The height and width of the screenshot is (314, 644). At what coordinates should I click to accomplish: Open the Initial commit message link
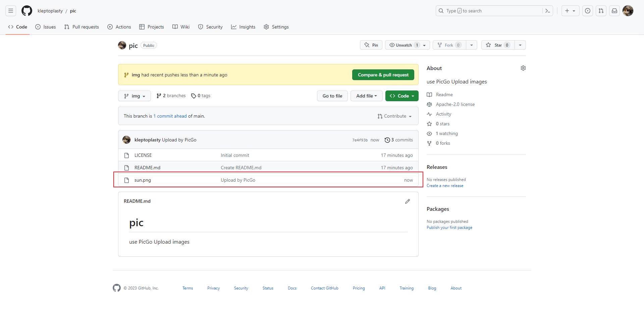coord(235,155)
